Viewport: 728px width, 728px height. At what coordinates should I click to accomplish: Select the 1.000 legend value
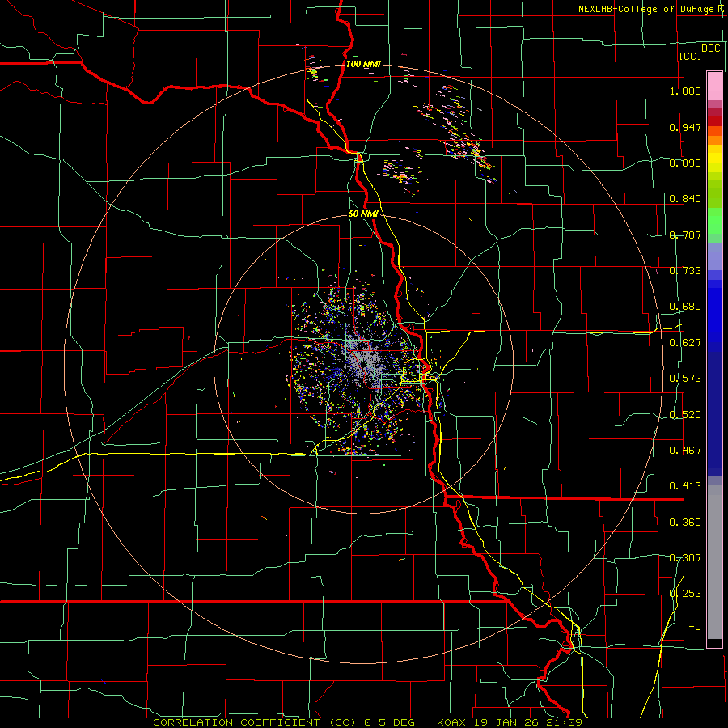685,91
